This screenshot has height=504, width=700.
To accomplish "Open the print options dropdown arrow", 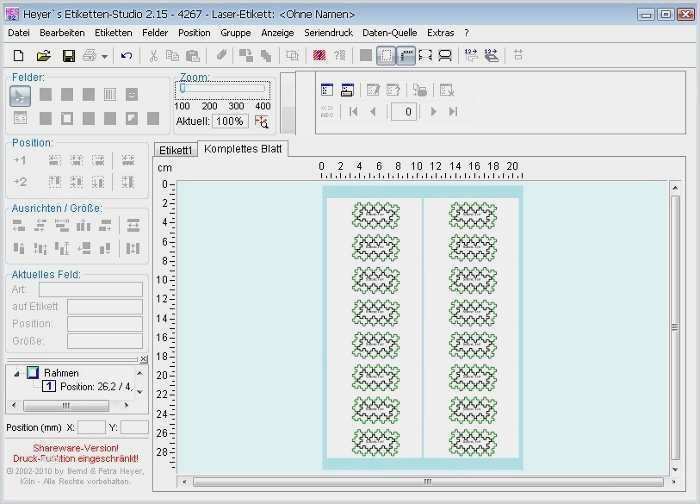I will [104, 57].
